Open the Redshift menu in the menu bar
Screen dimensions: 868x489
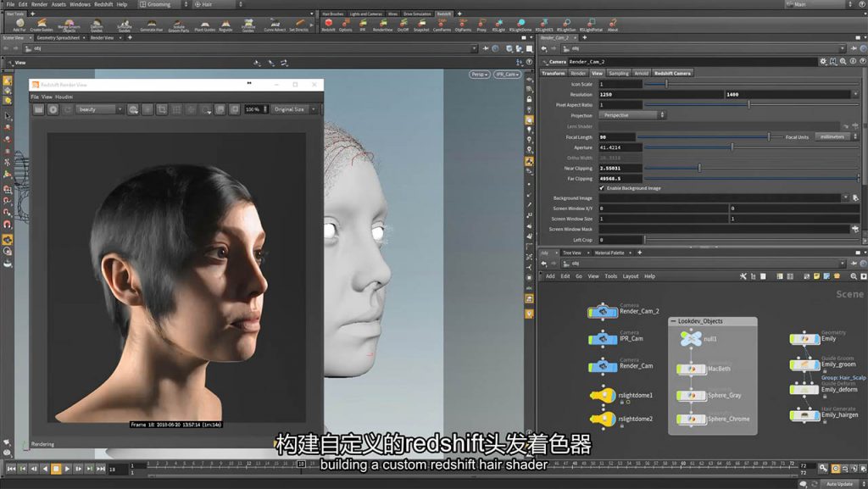(x=103, y=4)
